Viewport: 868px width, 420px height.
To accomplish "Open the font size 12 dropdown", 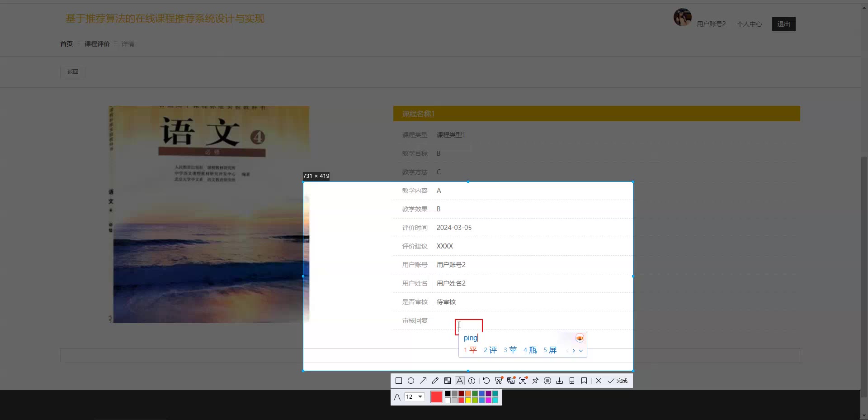I will [x=414, y=397].
